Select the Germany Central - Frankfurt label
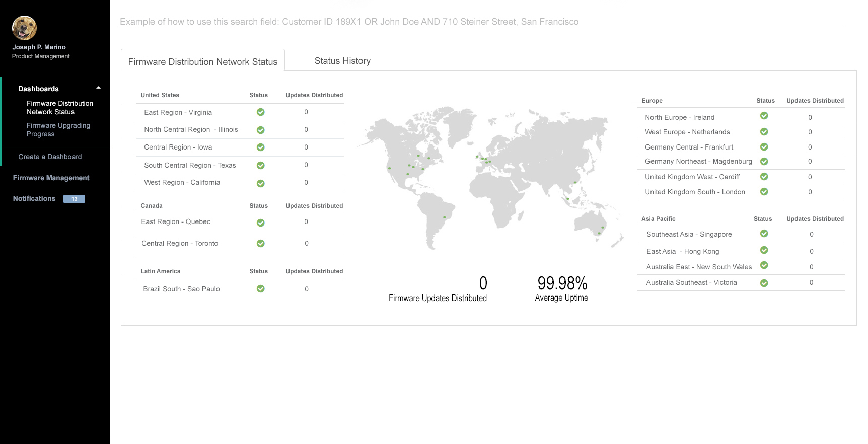Viewport: 868px width, 444px height. click(689, 147)
